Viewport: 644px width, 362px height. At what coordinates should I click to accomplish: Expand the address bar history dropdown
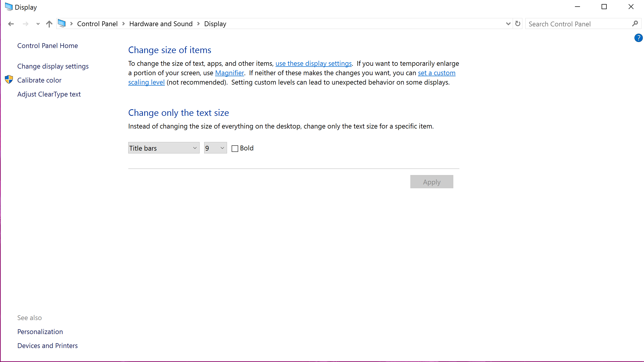508,24
